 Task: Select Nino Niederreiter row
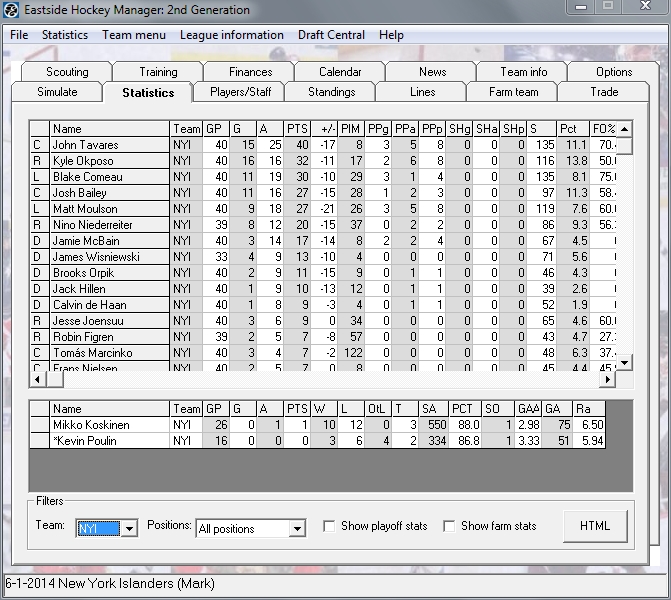tap(323, 225)
